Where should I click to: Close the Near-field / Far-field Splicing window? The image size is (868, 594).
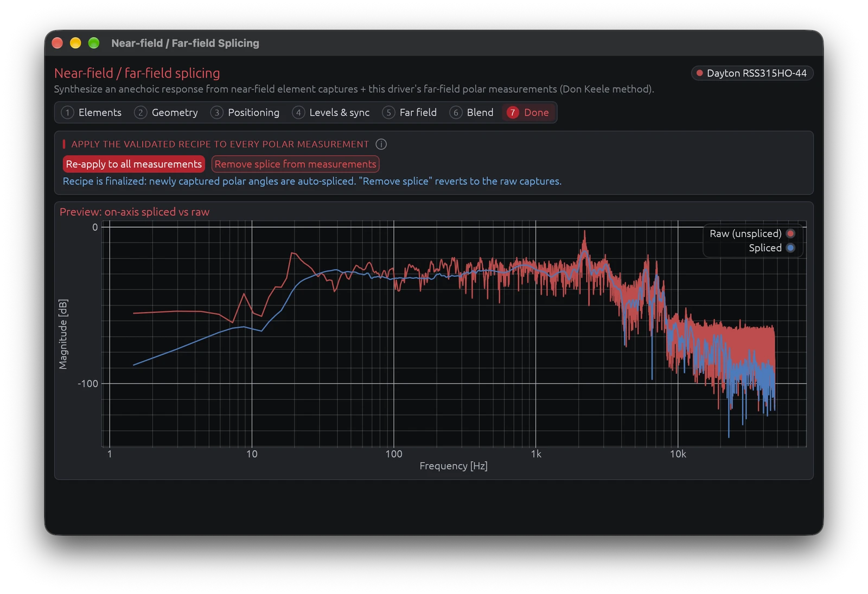click(x=58, y=43)
